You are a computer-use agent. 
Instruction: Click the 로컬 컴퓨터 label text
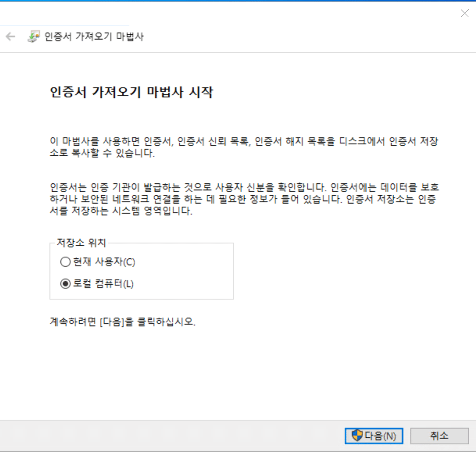pos(104,283)
